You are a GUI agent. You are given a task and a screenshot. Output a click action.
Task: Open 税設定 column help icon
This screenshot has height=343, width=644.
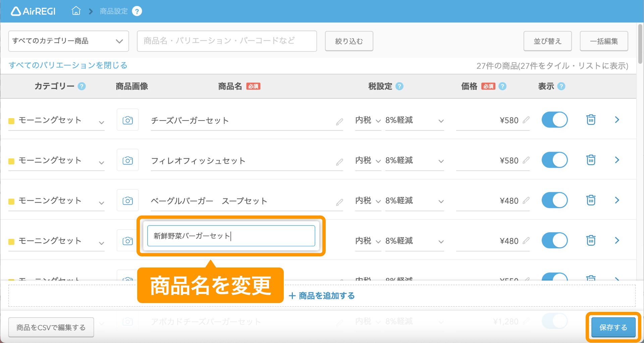coord(399,86)
